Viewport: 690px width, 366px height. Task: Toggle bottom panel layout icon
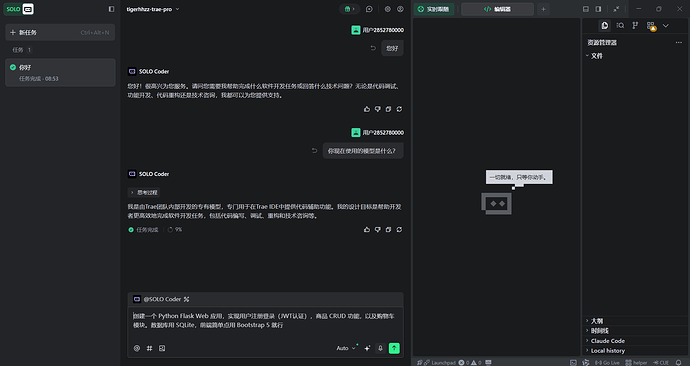click(586, 9)
